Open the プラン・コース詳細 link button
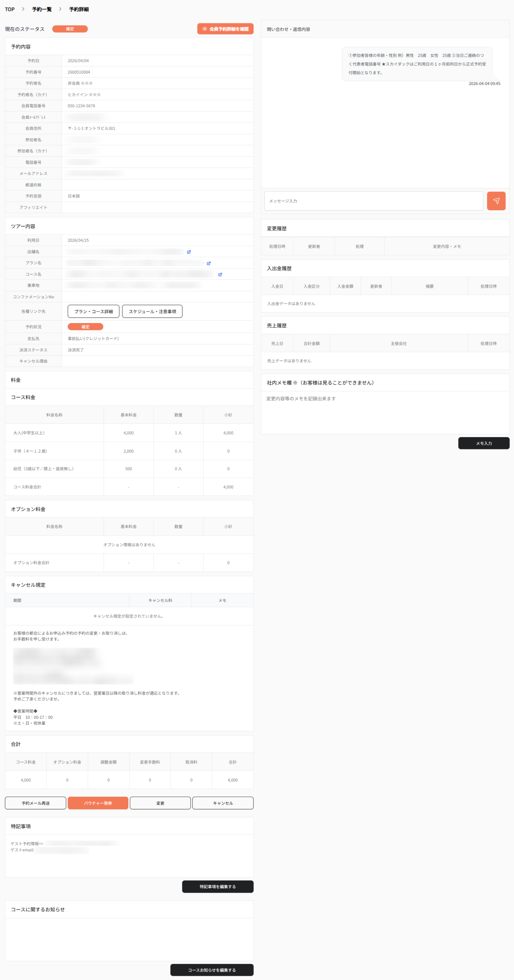Image resolution: width=514 pixels, height=980 pixels. click(x=93, y=312)
